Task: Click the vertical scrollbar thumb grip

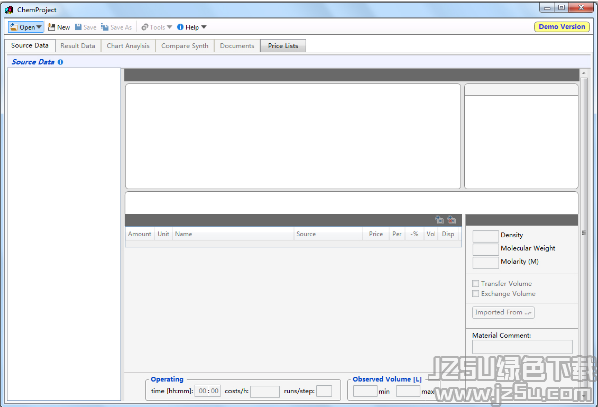Action: coord(584,232)
